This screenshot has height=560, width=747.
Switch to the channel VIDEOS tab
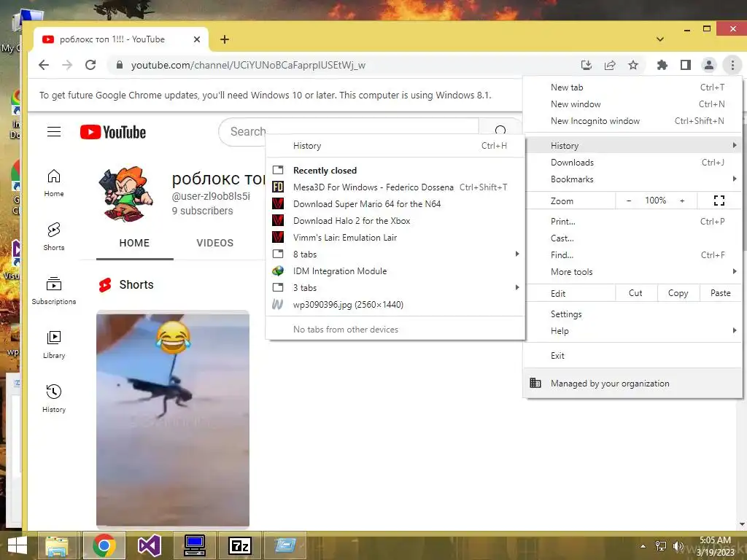click(215, 243)
